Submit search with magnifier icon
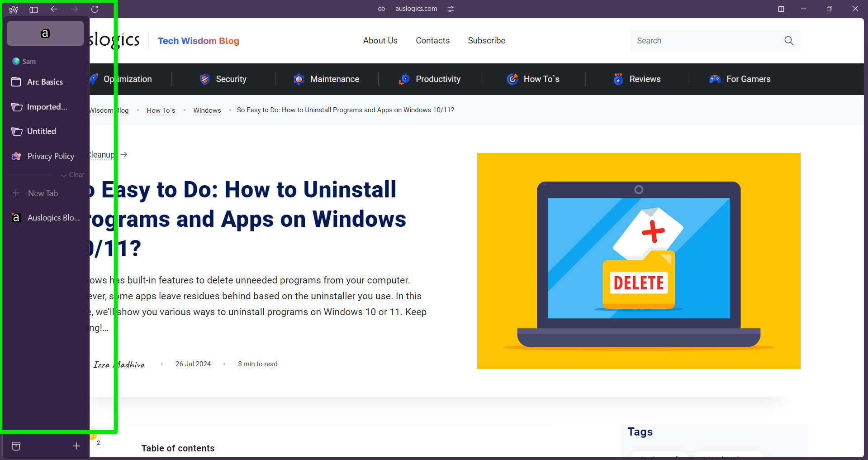 [789, 41]
